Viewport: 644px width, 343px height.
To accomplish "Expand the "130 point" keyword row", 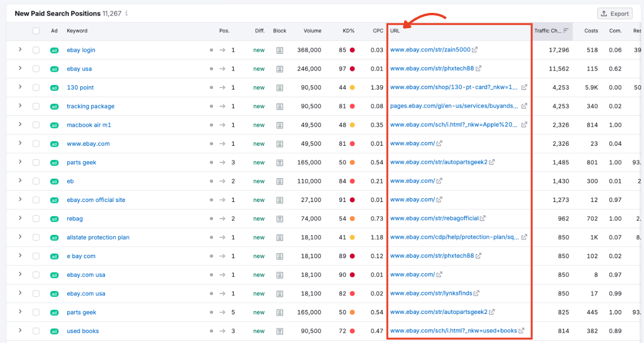I will (20, 87).
